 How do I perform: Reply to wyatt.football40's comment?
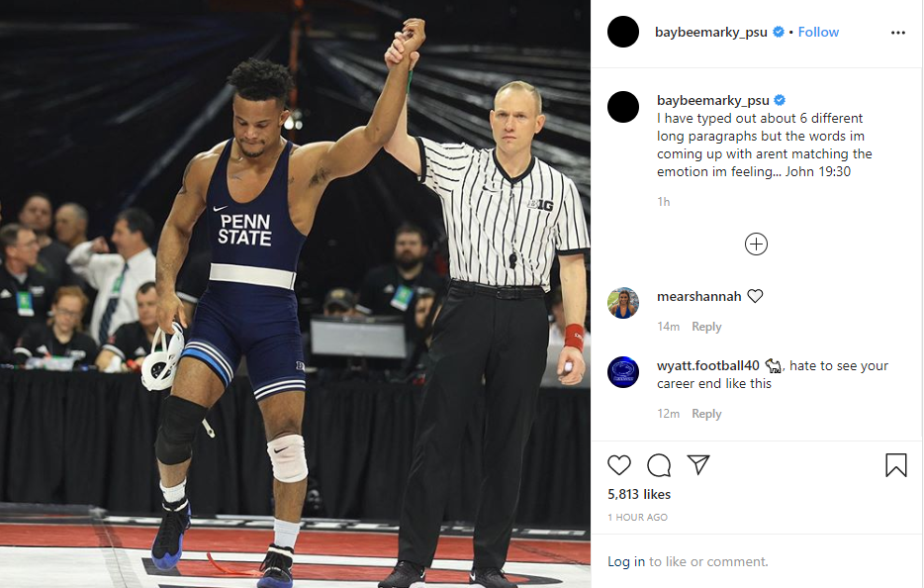[x=706, y=414]
